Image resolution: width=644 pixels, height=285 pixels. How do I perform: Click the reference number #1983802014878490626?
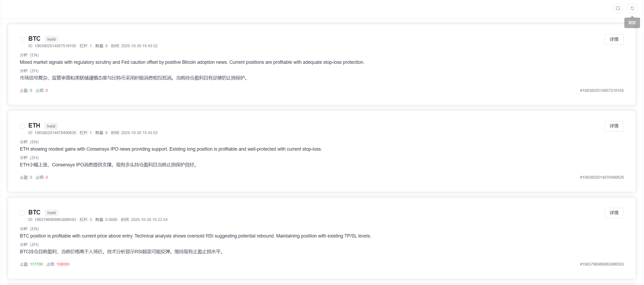(x=601, y=177)
